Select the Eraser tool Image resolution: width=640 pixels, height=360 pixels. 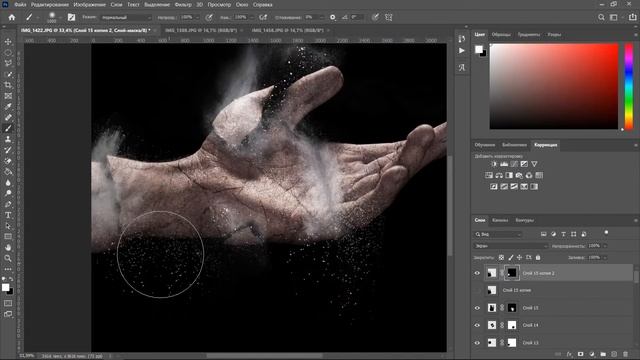8,161
